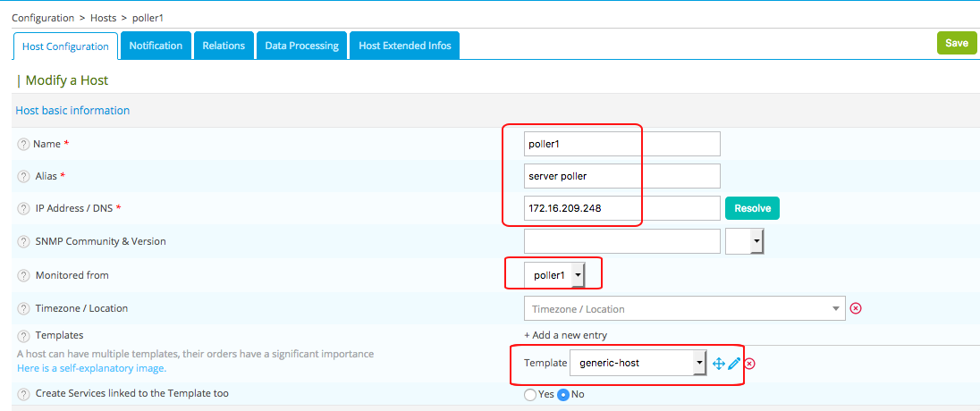Click the '+ Add a new entry' link
980x411 pixels.
[x=565, y=335]
